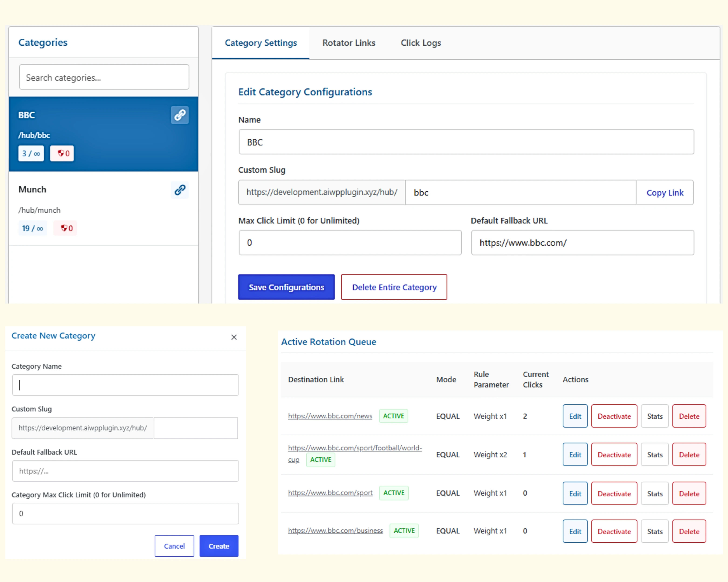This screenshot has height=582, width=728.
Task: Select the Munch category in sidebar
Action: point(104,209)
